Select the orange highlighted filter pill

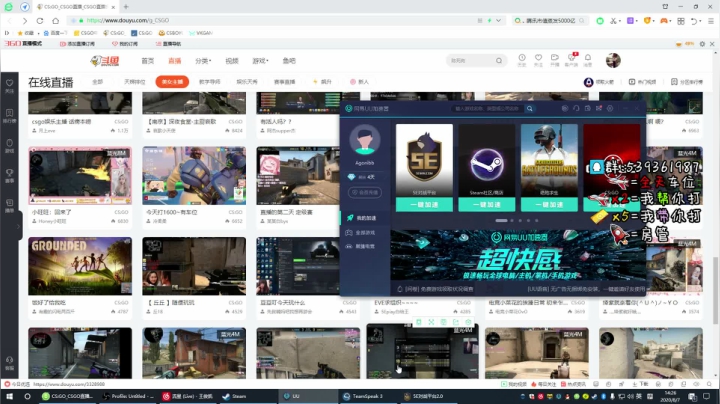[172, 82]
